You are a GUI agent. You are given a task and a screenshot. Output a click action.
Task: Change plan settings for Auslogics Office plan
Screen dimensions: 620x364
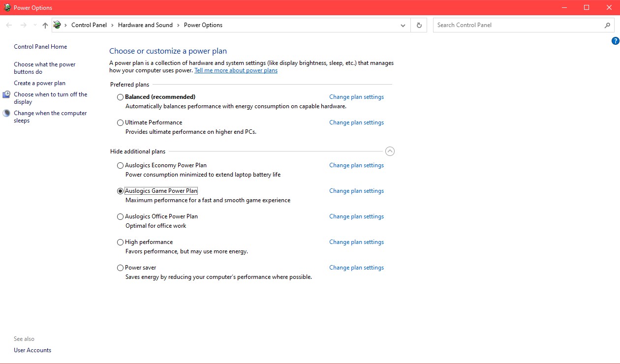point(356,216)
